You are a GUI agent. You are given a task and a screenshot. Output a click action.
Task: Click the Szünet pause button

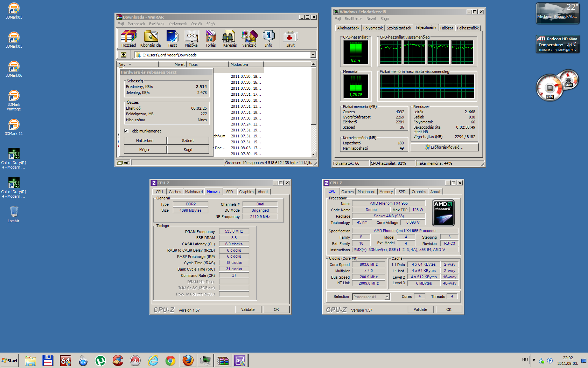point(188,141)
